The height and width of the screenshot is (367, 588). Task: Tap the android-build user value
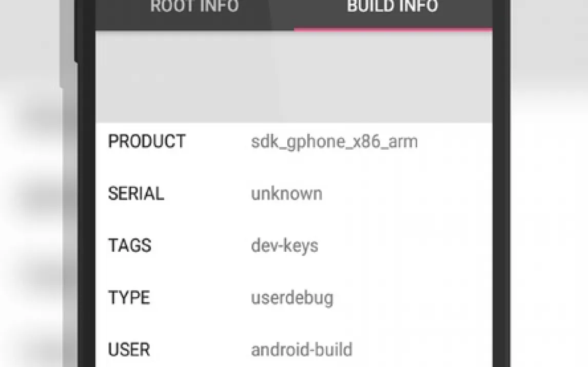pyautogui.click(x=302, y=350)
